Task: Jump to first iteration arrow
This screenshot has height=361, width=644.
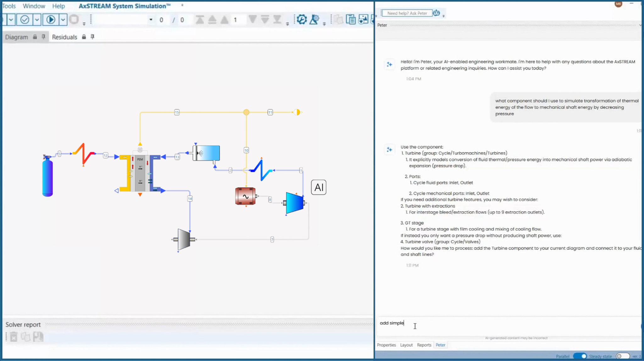Action: pyautogui.click(x=199, y=19)
